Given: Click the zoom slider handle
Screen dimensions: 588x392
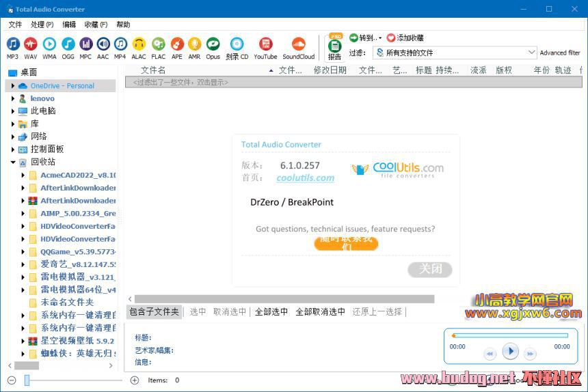Looking at the screenshot, I should (27, 380).
